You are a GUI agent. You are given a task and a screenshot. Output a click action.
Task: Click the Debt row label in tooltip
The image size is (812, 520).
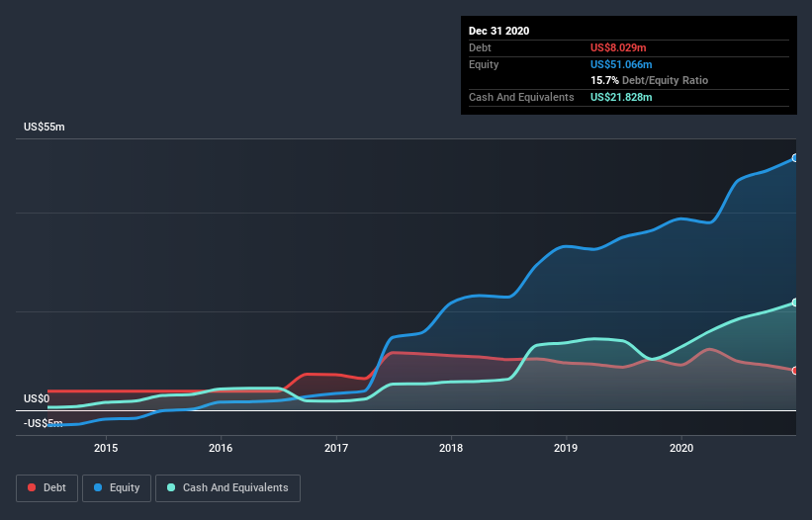coord(480,47)
